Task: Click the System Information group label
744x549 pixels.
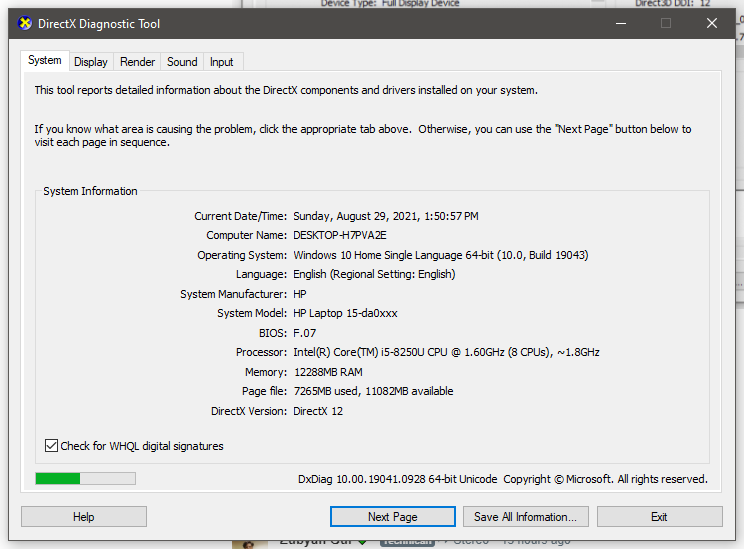Action: tap(90, 191)
